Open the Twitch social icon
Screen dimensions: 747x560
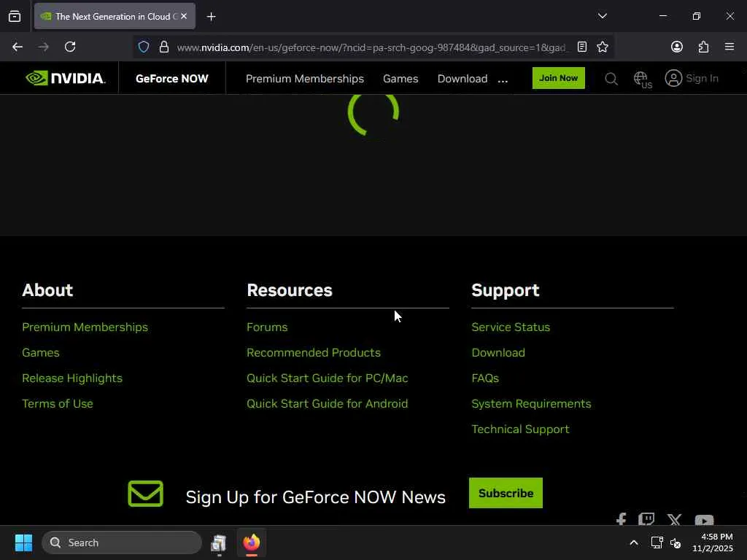[646, 519]
